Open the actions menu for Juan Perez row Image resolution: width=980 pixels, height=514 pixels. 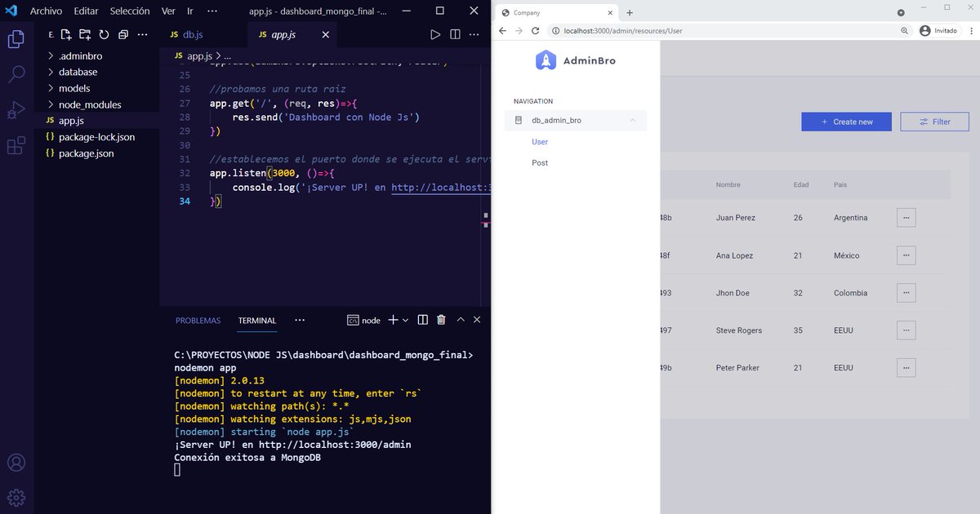[x=906, y=218]
